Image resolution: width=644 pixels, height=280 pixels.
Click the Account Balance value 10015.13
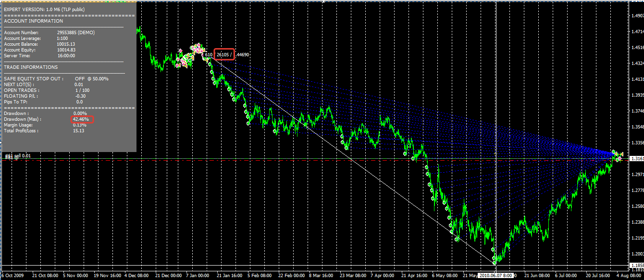[x=66, y=44]
